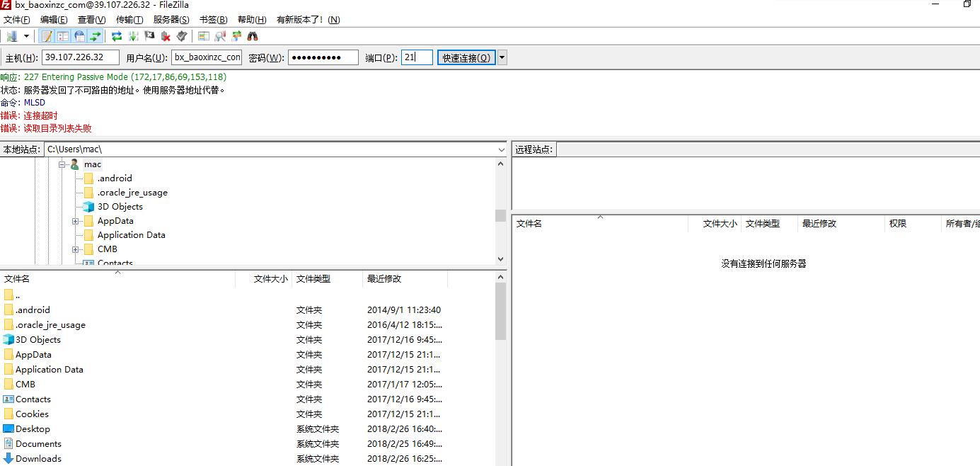Sort remote list by 权限 column

click(x=913, y=224)
